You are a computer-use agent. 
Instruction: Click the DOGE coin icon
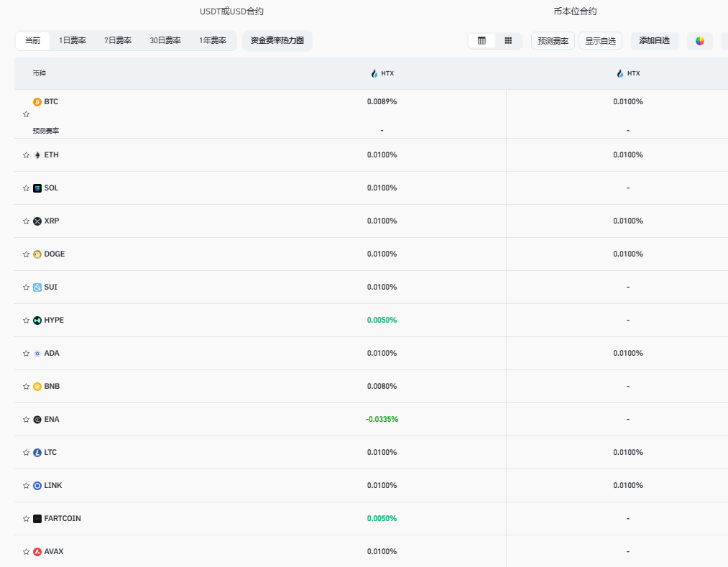(37, 254)
